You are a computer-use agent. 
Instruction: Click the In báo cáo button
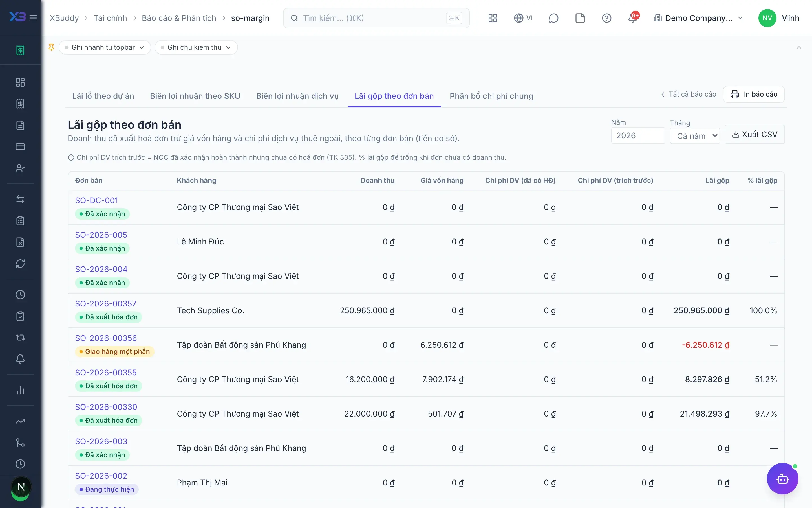click(754, 94)
